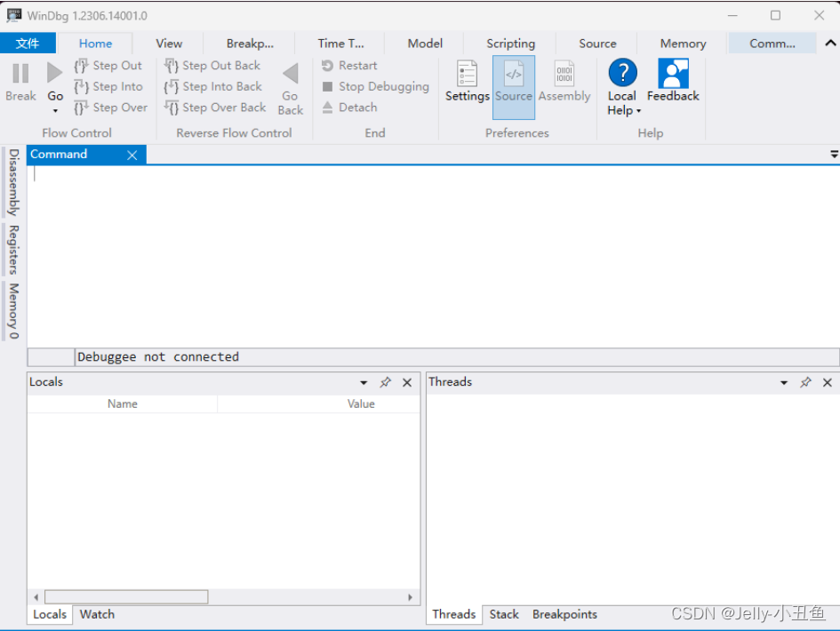Image resolution: width=840 pixels, height=631 pixels.
Task: Click Step Over Back
Action: (x=215, y=108)
